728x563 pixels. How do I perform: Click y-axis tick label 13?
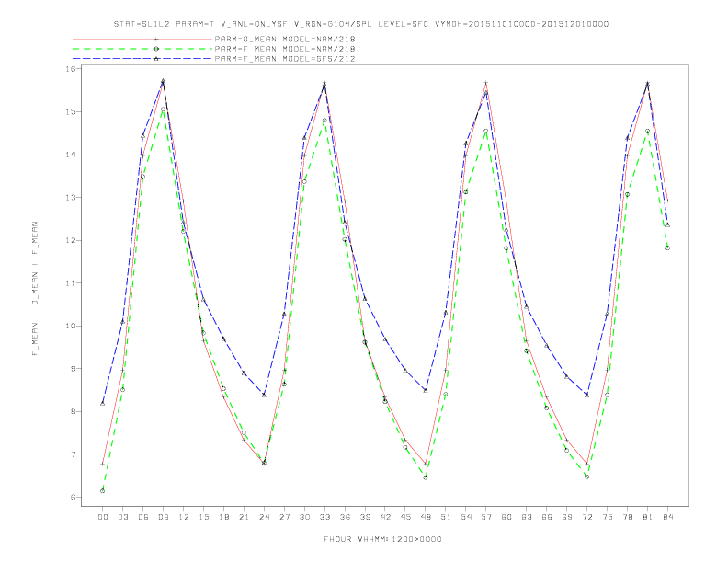[x=71, y=198]
